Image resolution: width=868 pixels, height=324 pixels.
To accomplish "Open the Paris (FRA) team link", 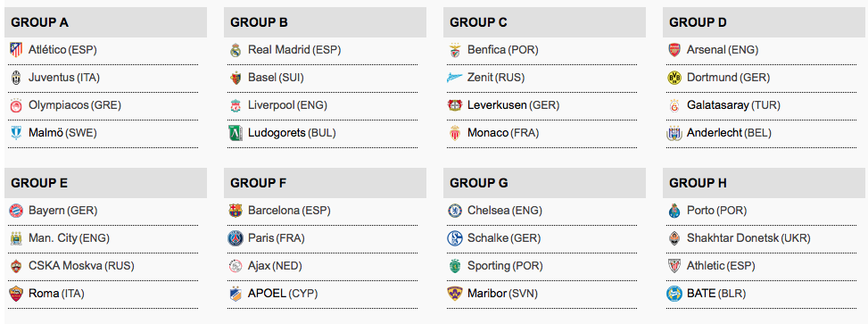I will pyautogui.click(x=277, y=238).
